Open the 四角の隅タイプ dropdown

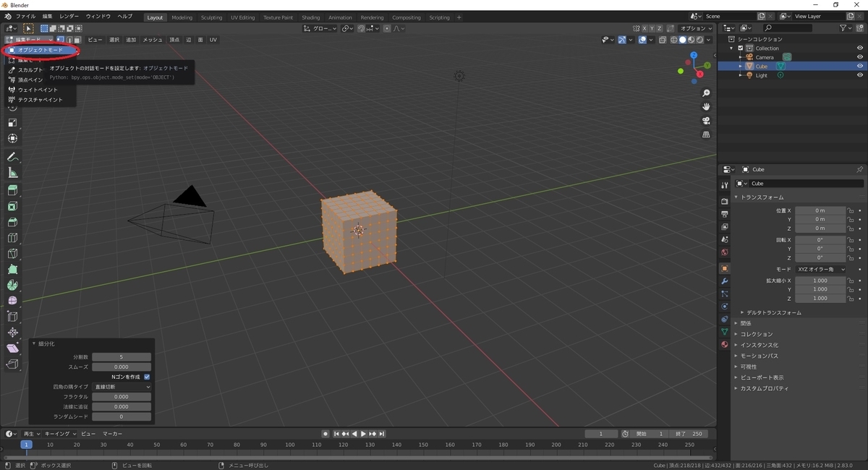pos(122,387)
